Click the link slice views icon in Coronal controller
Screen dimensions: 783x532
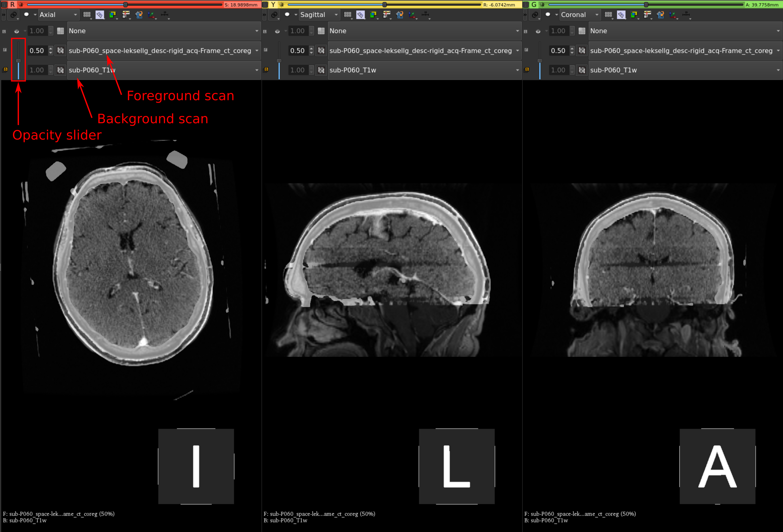click(x=535, y=15)
